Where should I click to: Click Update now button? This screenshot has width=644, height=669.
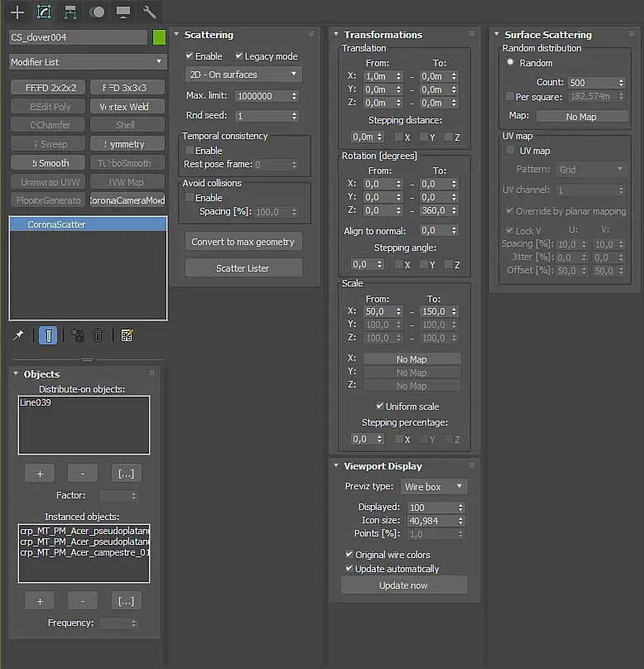(x=404, y=585)
